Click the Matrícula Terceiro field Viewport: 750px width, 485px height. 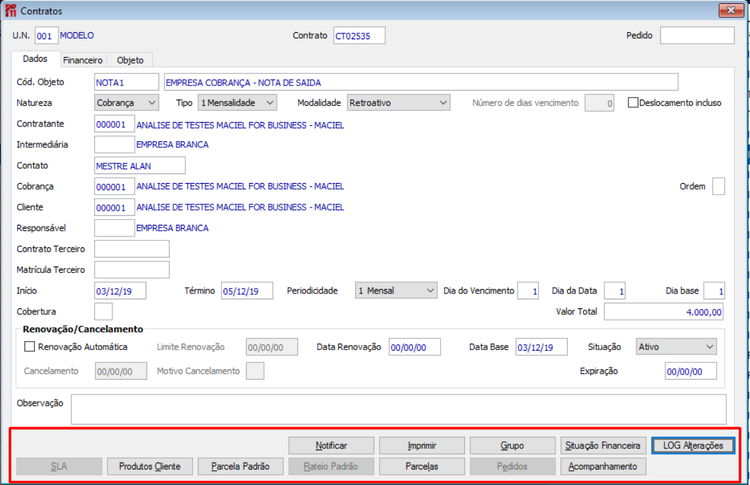pos(132,270)
